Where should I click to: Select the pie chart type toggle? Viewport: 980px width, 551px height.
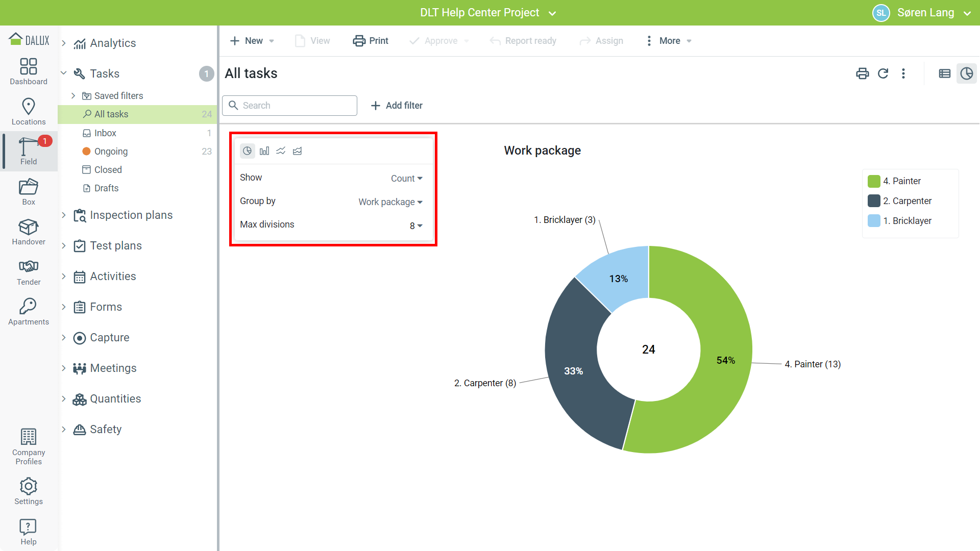coord(248,151)
